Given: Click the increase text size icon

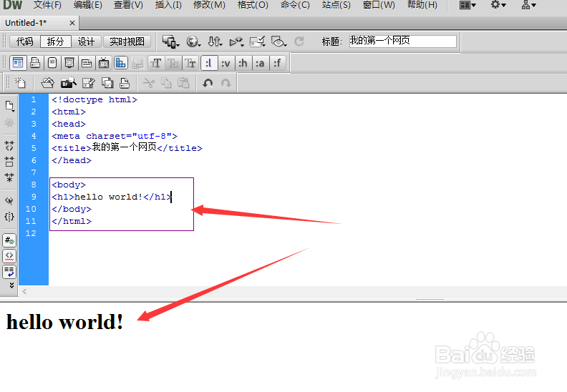Looking at the screenshot, I should click(x=156, y=63).
